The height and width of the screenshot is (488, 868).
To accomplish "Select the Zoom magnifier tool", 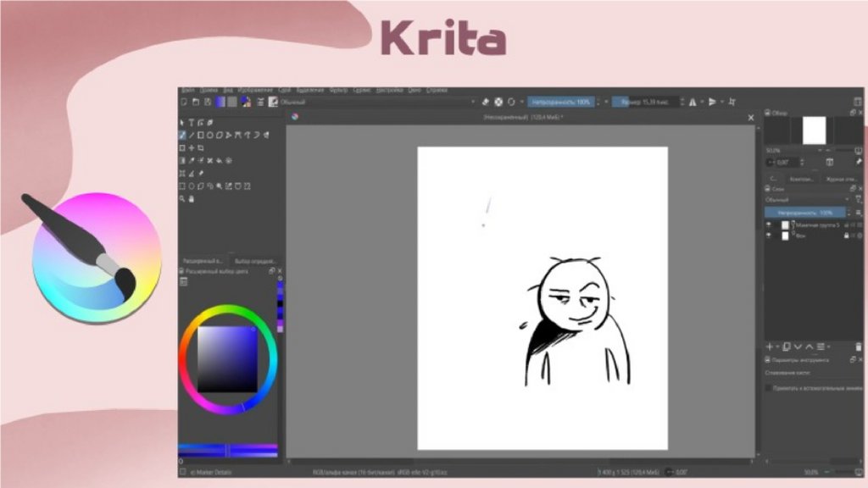I will [x=182, y=198].
